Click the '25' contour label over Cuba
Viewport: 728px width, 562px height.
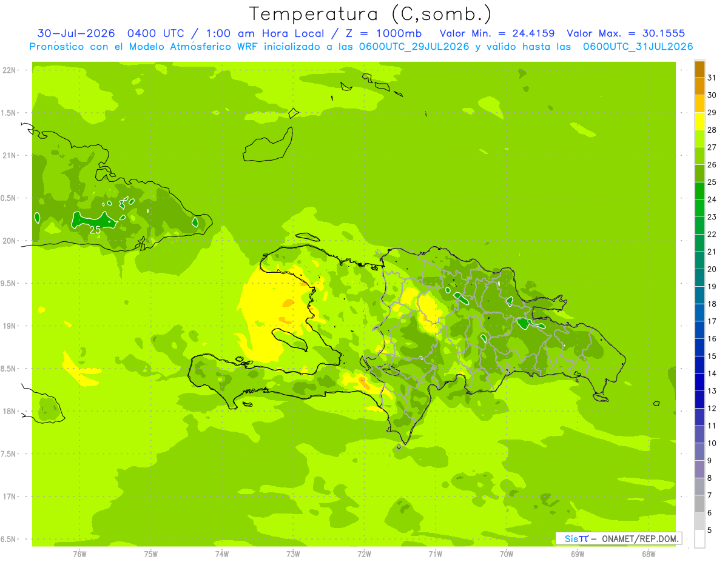pos(95,230)
